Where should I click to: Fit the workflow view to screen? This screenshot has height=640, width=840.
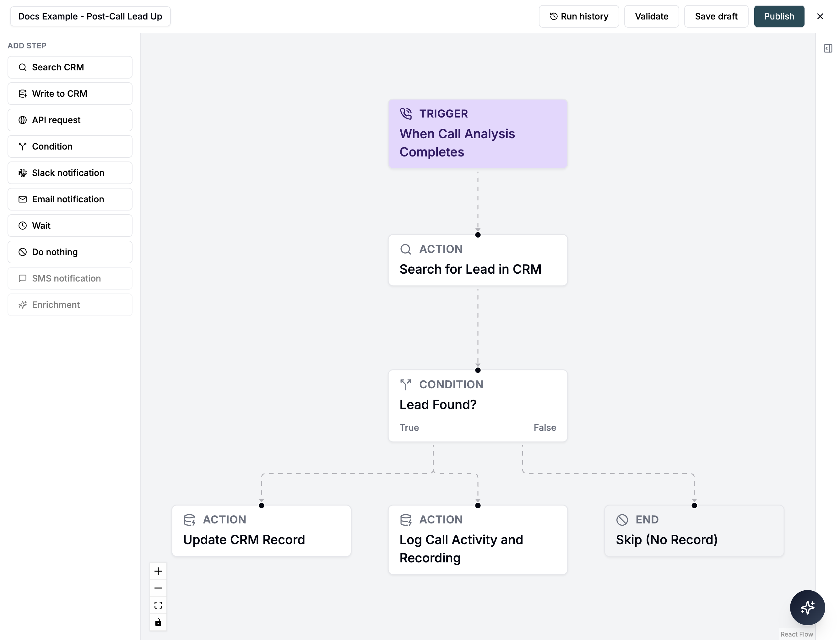(x=158, y=605)
